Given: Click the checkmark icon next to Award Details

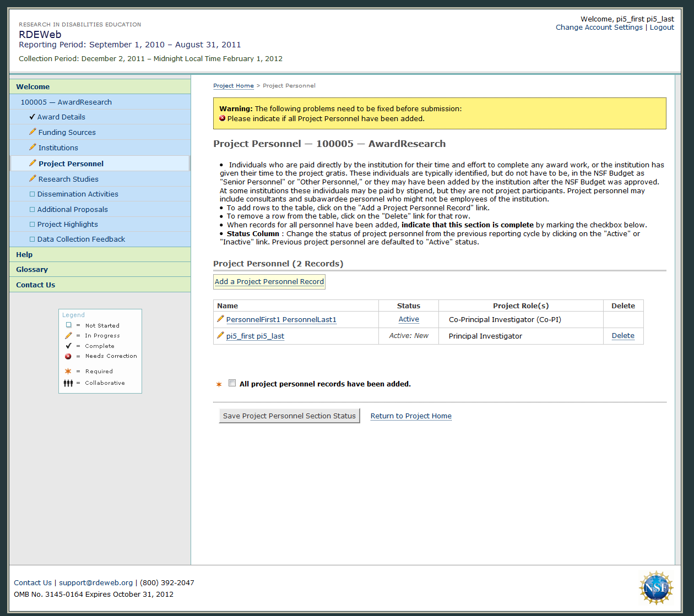Looking at the screenshot, I should (x=32, y=117).
